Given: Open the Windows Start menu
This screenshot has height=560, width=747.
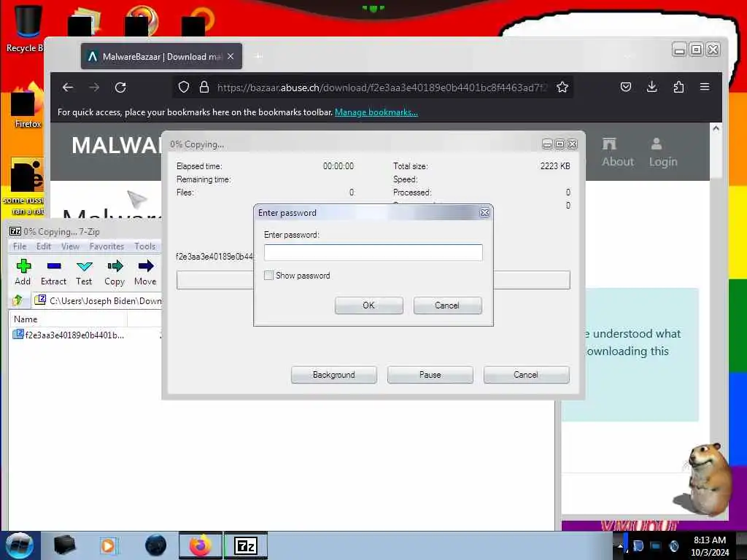Looking at the screenshot, I should 20,545.
